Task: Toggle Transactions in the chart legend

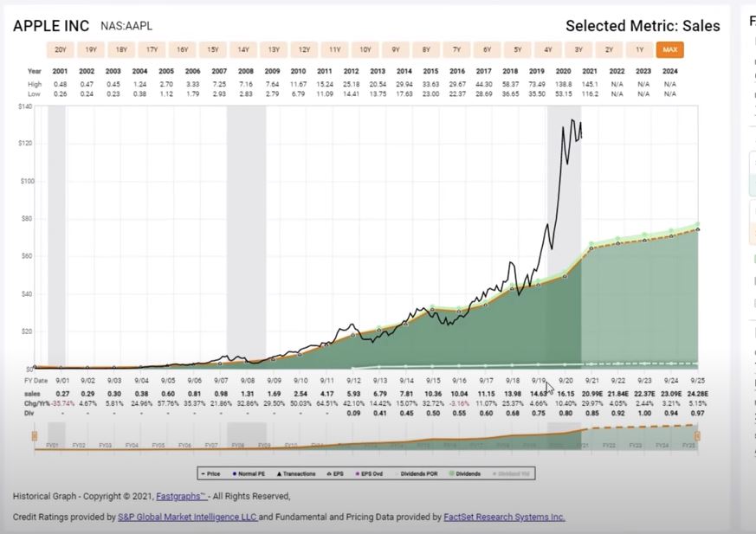Action: [296, 473]
